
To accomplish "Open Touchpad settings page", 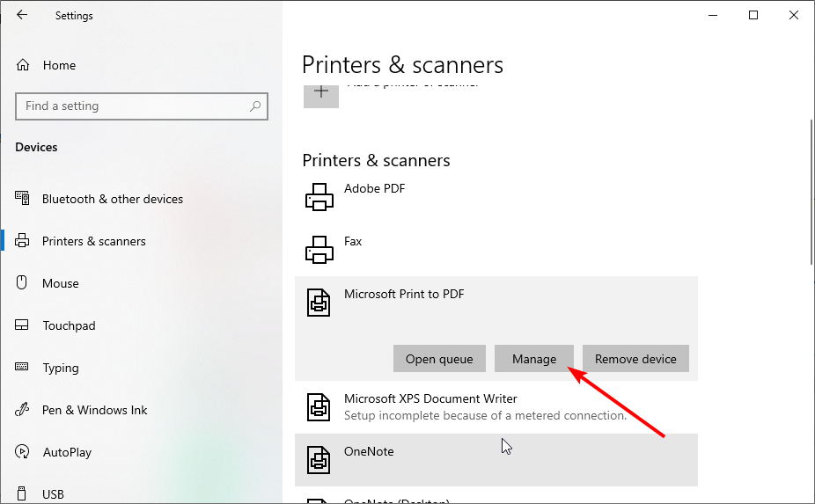I will pos(70,325).
